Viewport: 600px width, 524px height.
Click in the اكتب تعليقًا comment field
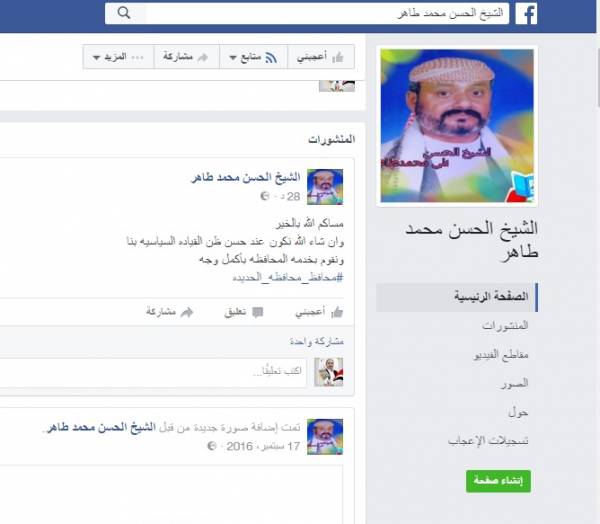click(x=153, y=372)
